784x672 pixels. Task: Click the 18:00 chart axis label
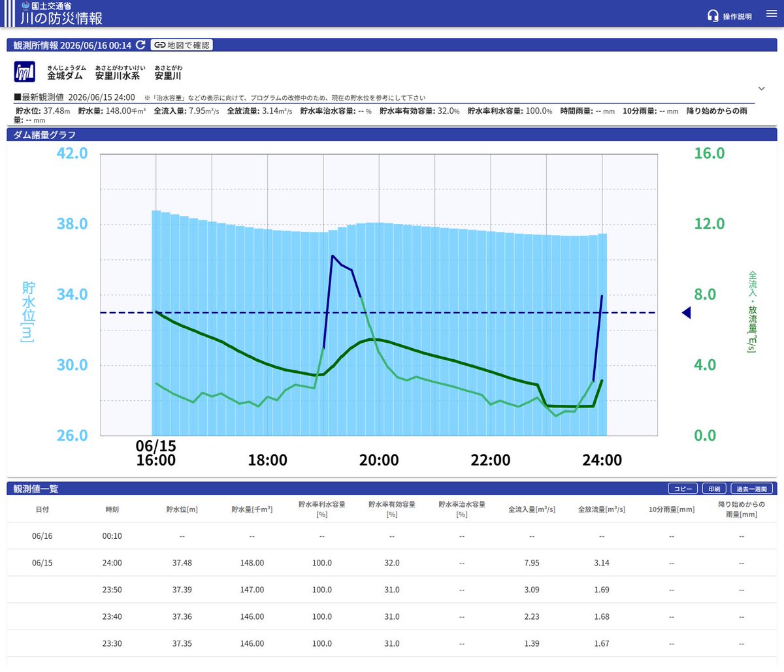pos(267,460)
